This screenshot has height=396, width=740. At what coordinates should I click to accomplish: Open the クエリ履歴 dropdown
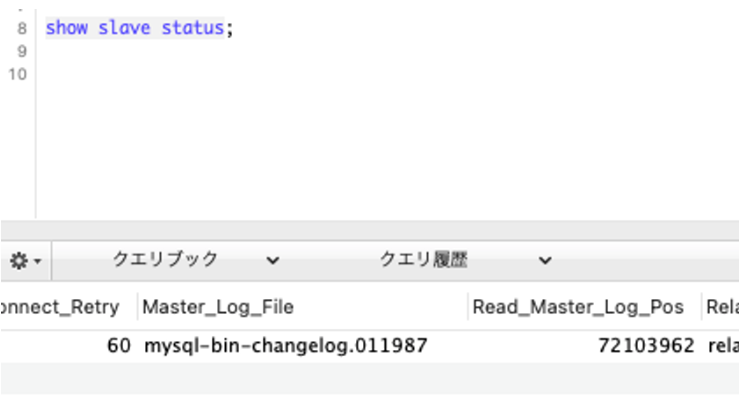[x=465, y=260]
